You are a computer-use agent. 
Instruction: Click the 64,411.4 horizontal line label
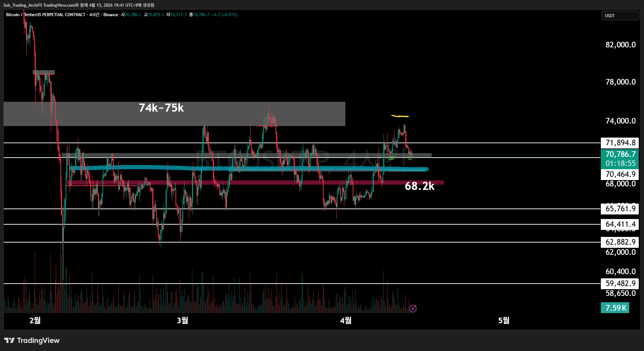pyautogui.click(x=620, y=224)
